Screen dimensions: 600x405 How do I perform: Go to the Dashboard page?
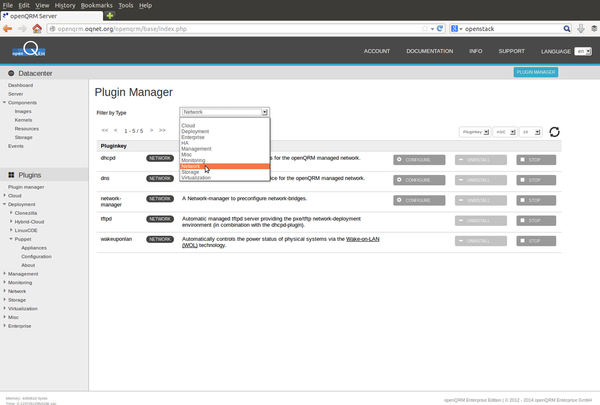coord(20,85)
